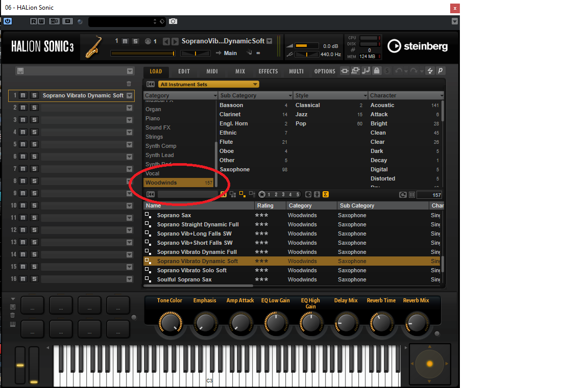This screenshot has height=388, width=588.
Task: Click the first trigger pad
Action: [x=32, y=305]
